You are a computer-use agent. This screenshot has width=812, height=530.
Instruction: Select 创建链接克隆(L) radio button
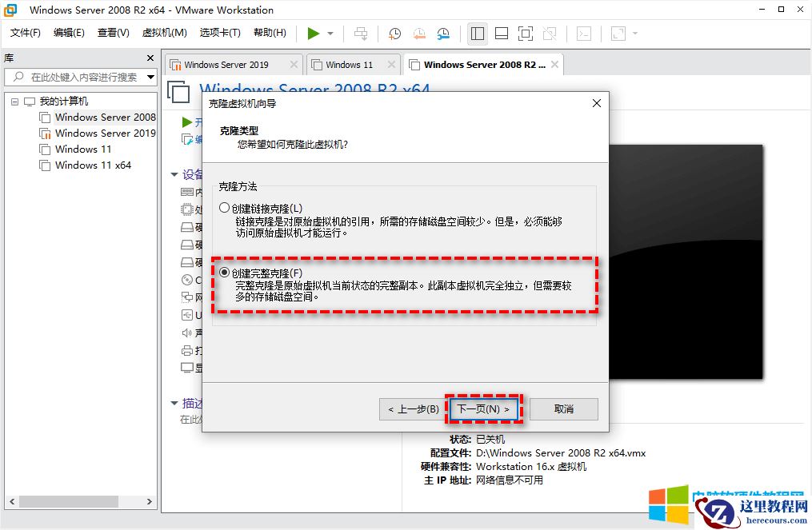(224, 208)
